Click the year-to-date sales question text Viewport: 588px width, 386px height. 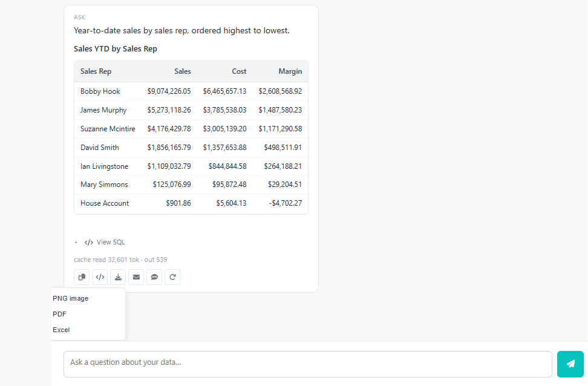pos(181,30)
